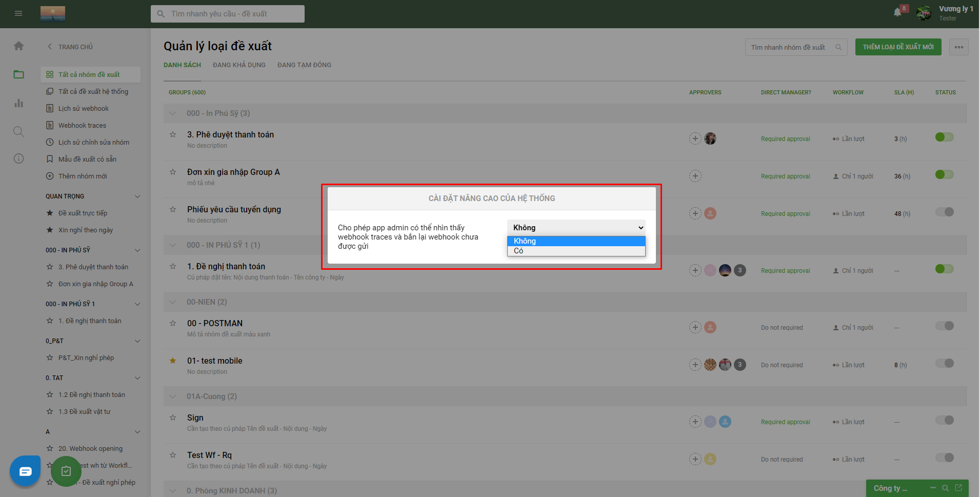Switch to the DANH SÁCH tab
Screen dimensions: 980x497
pos(182,65)
